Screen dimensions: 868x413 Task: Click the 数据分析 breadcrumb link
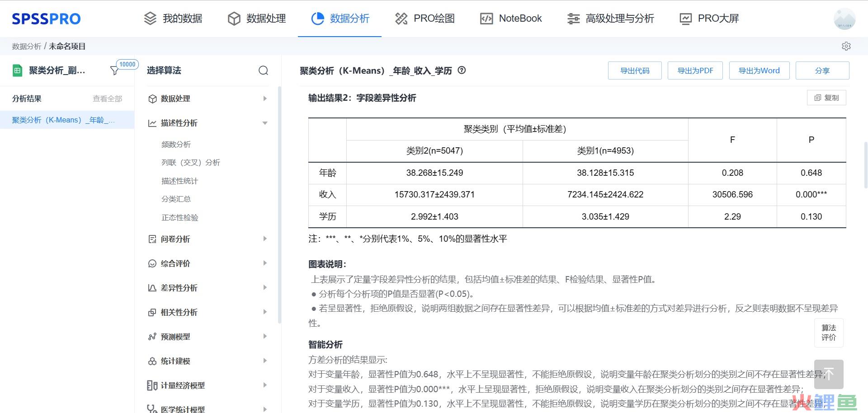click(26, 46)
